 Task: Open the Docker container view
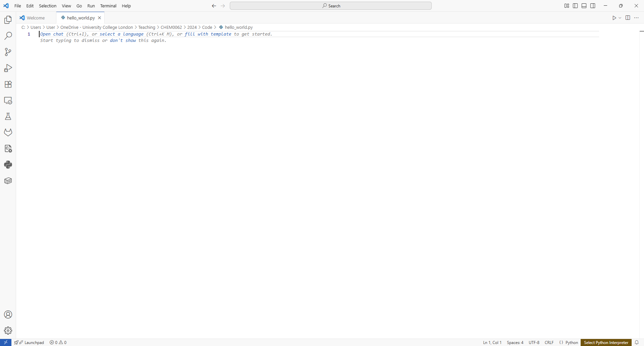[8, 181]
